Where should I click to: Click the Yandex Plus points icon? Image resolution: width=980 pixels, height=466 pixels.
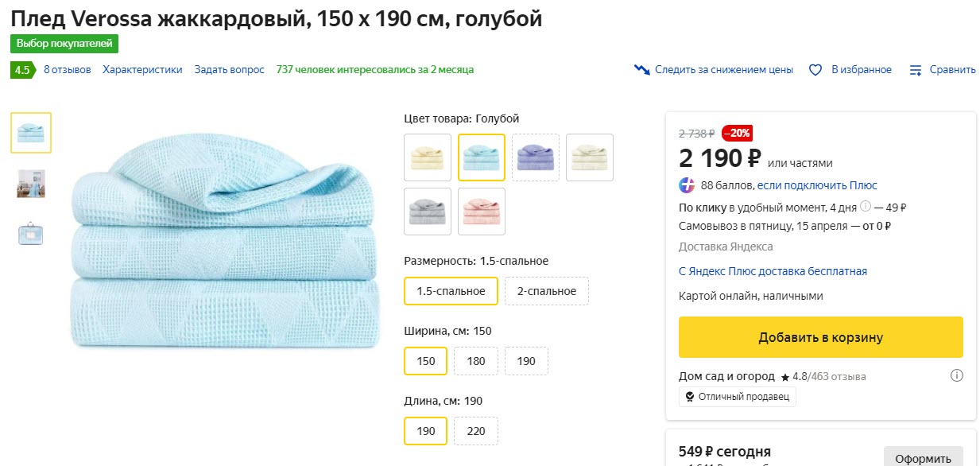click(x=687, y=185)
